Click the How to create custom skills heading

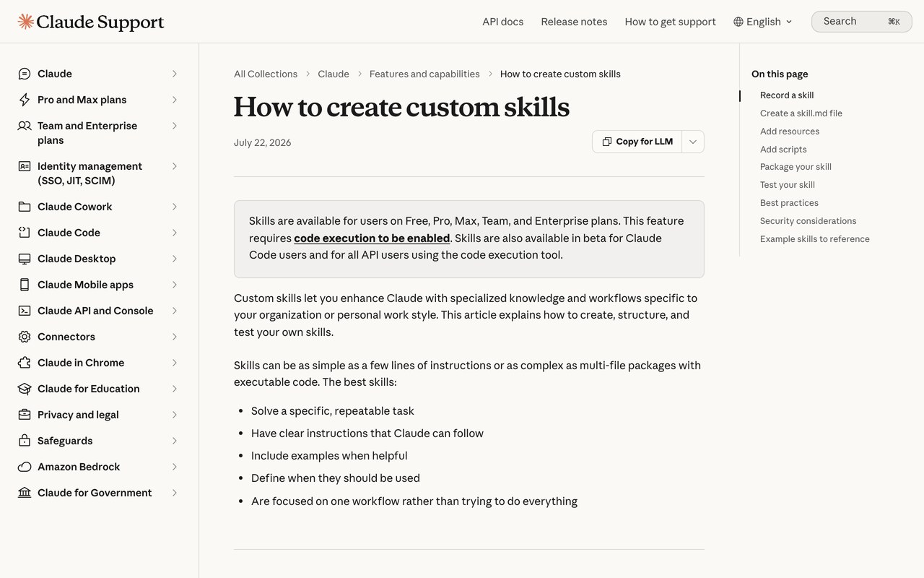point(401,107)
